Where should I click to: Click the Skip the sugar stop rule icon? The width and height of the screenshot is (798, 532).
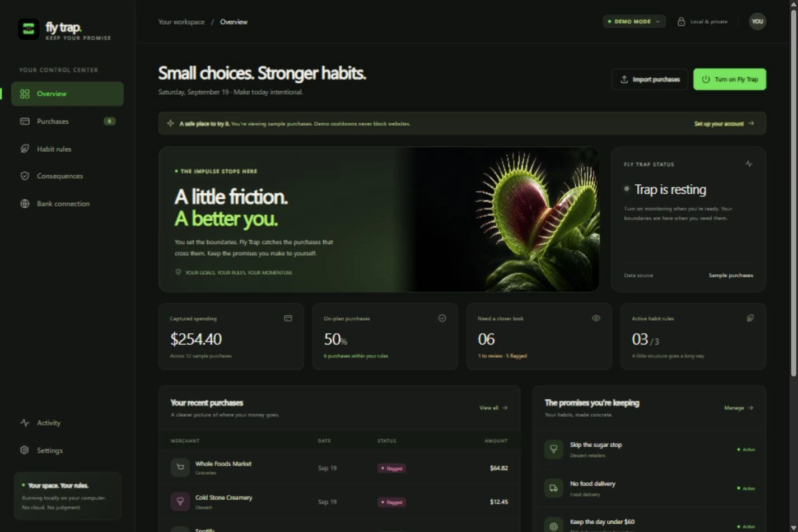click(553, 449)
